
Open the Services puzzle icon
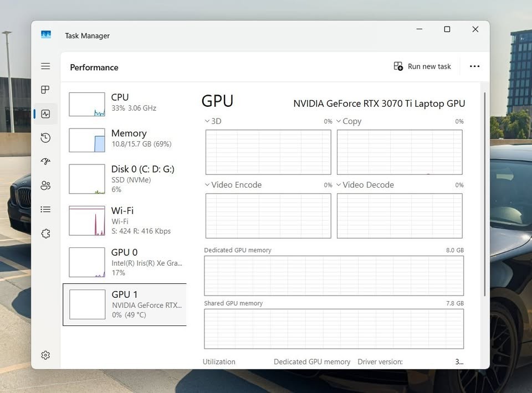[x=45, y=234]
